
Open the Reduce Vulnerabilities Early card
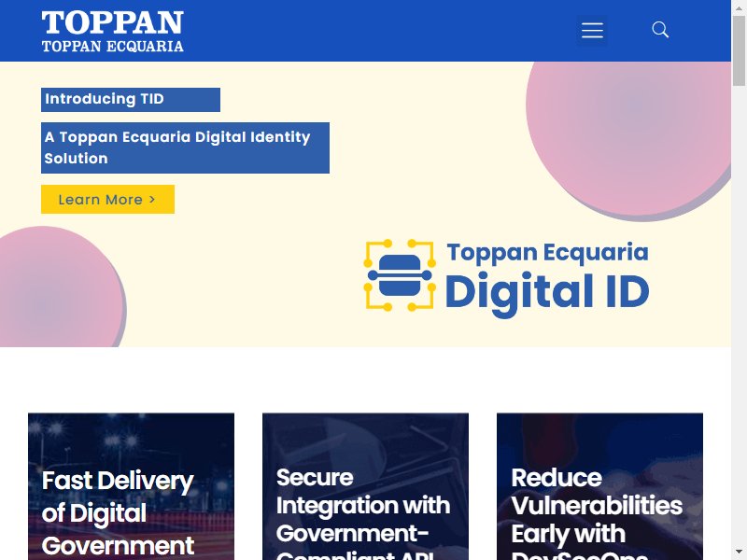tap(599, 486)
